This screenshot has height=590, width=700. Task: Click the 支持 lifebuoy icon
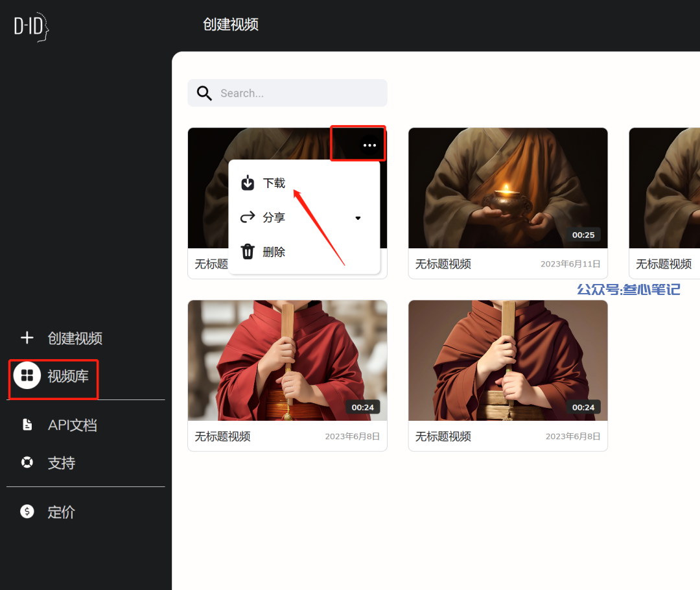(27, 462)
